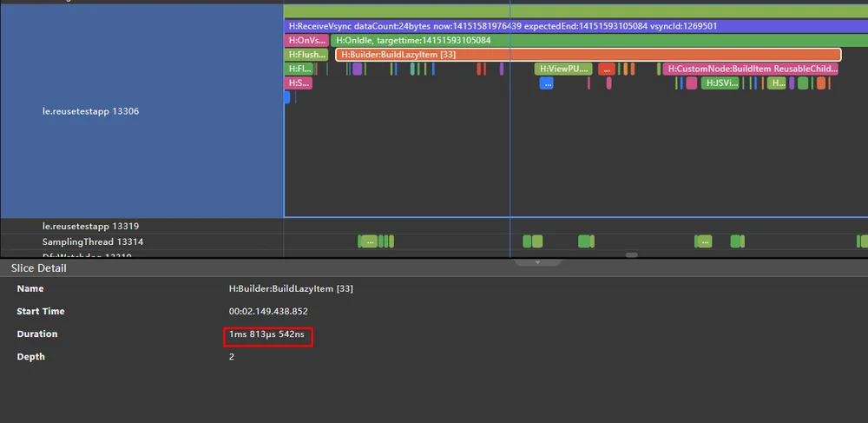Image resolution: width=868 pixels, height=423 pixels.
Task: Select the H:Builder:BuildLazyItem [33] slice
Action: (588, 55)
